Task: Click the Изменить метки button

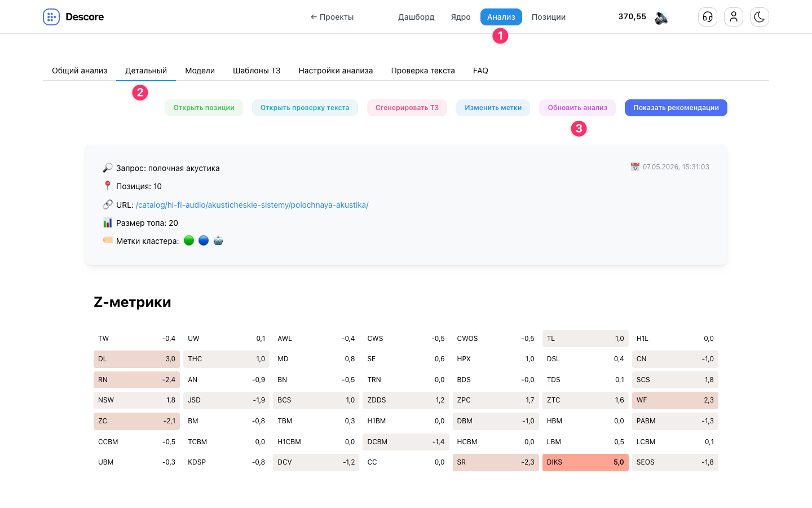Action: tap(493, 108)
